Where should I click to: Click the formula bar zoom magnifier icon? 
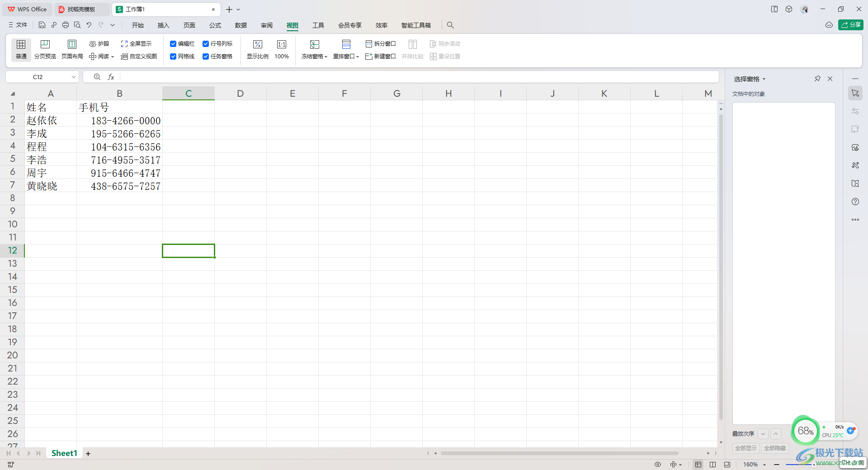click(97, 77)
